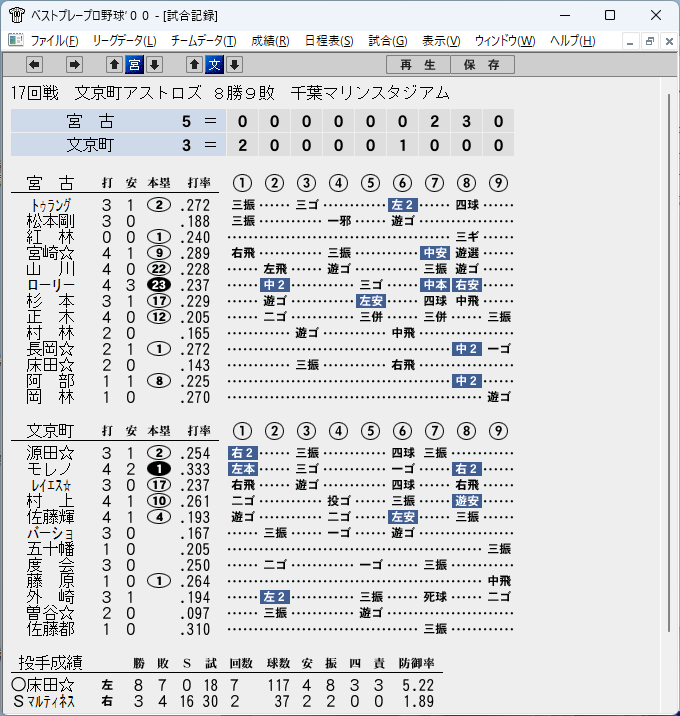Open the チームデータ(T) menu
680x716 pixels.
204,41
